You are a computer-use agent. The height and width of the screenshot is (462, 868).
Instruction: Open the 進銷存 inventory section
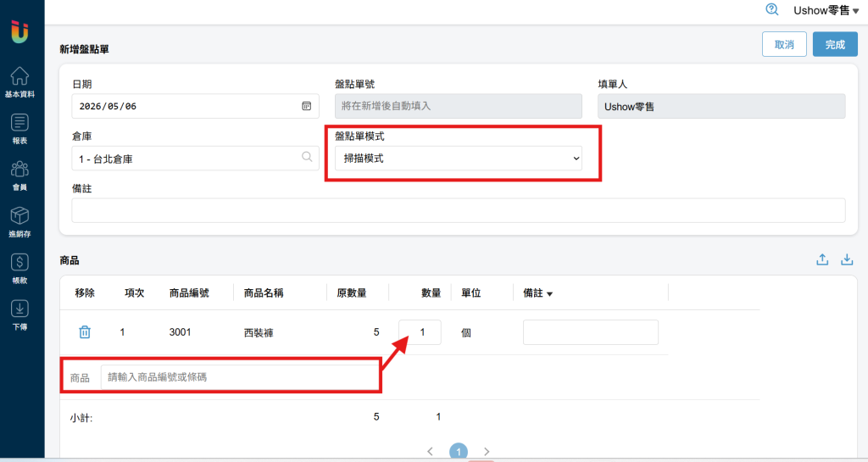tap(20, 222)
